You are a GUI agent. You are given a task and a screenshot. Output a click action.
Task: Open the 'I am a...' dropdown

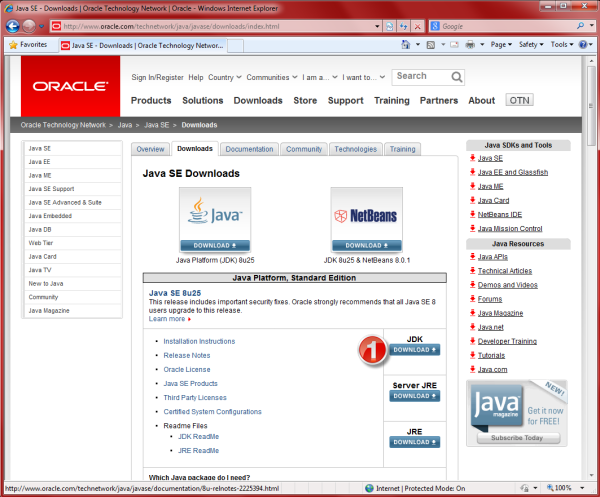coord(320,77)
